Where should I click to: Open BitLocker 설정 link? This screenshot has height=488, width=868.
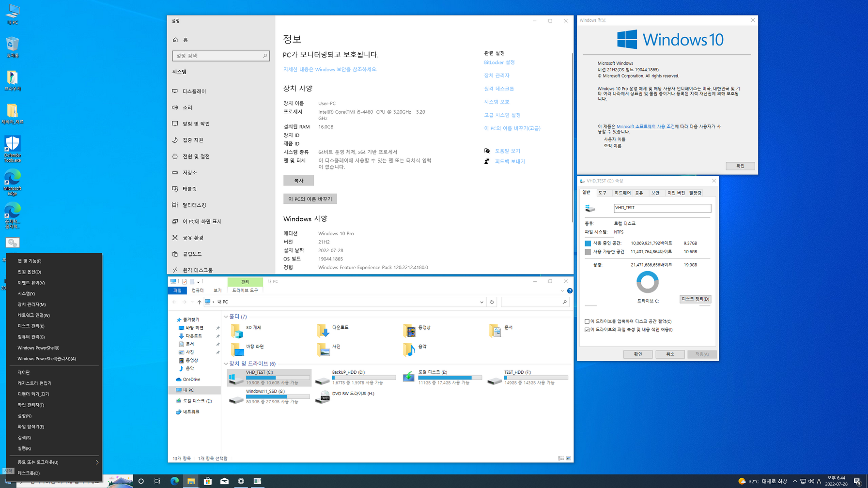(x=499, y=62)
